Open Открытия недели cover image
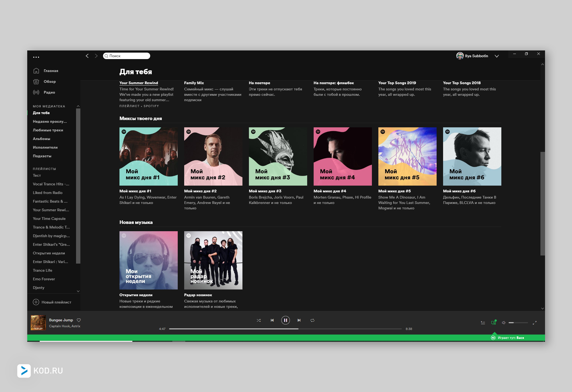572x392 pixels. (x=149, y=260)
